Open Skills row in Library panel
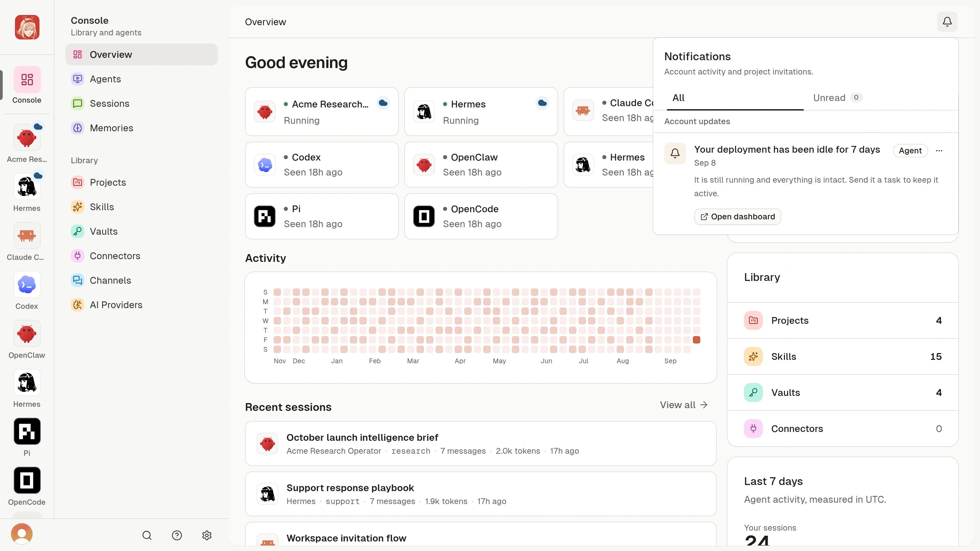Viewport: 980px width, 551px height. pos(842,356)
